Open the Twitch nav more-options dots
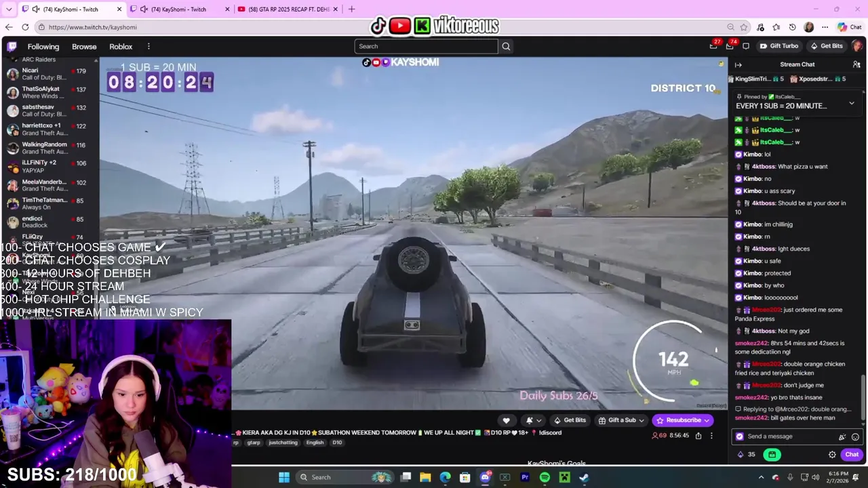Image resolution: width=868 pixels, height=488 pixels. click(x=149, y=46)
